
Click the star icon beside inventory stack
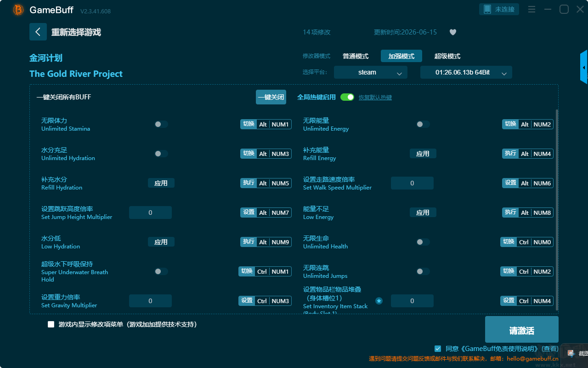(x=379, y=301)
